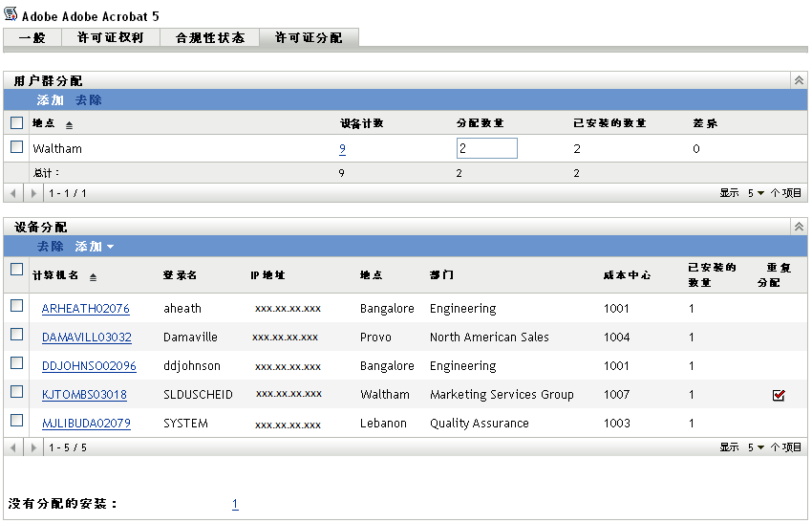Click department Quality Assurance

pyautogui.click(x=479, y=423)
